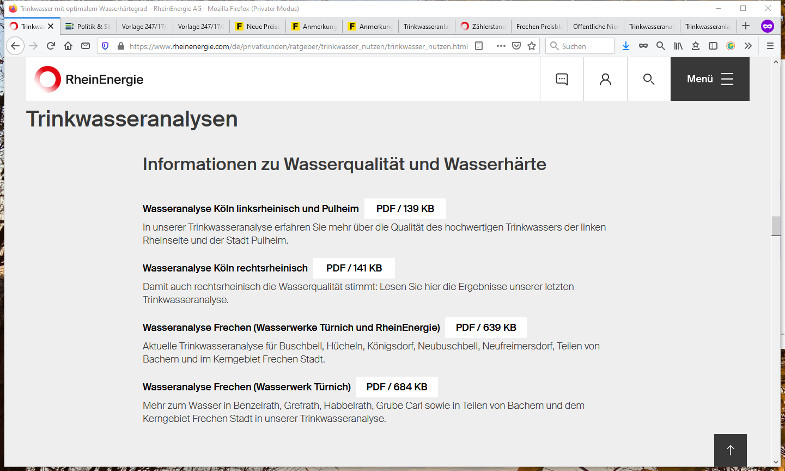Minimize the Firefox window
The height and width of the screenshot is (471, 785).
[718, 8]
